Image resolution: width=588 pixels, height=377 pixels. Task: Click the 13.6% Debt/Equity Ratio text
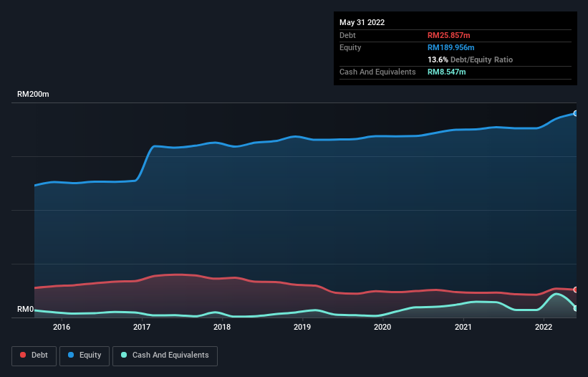pos(470,59)
